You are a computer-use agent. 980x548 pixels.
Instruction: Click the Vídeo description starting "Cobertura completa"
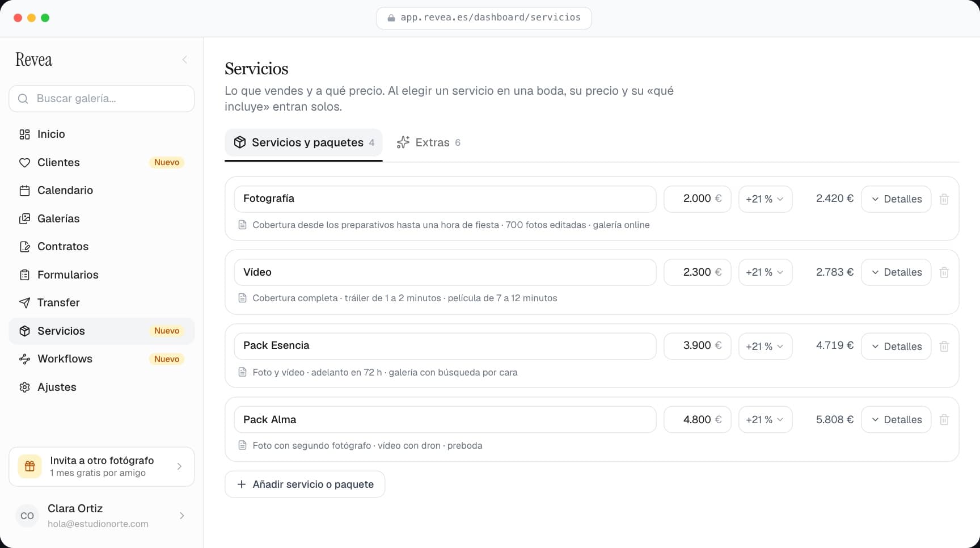[x=405, y=298]
